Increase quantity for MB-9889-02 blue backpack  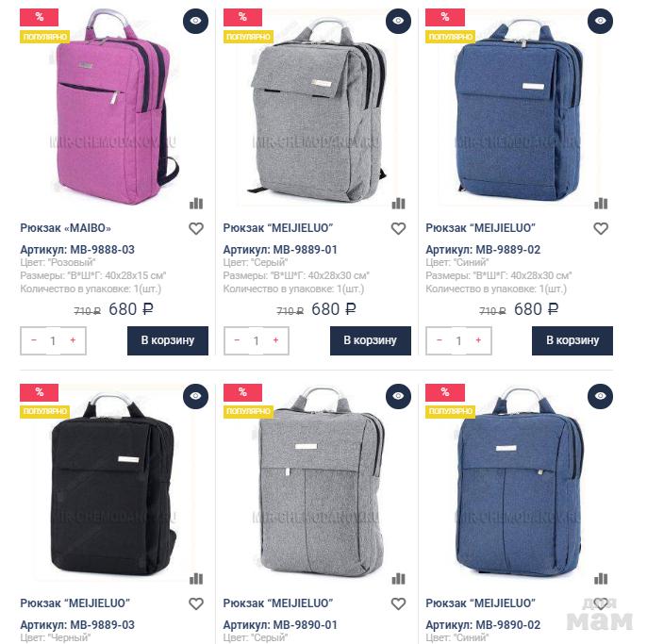478,340
